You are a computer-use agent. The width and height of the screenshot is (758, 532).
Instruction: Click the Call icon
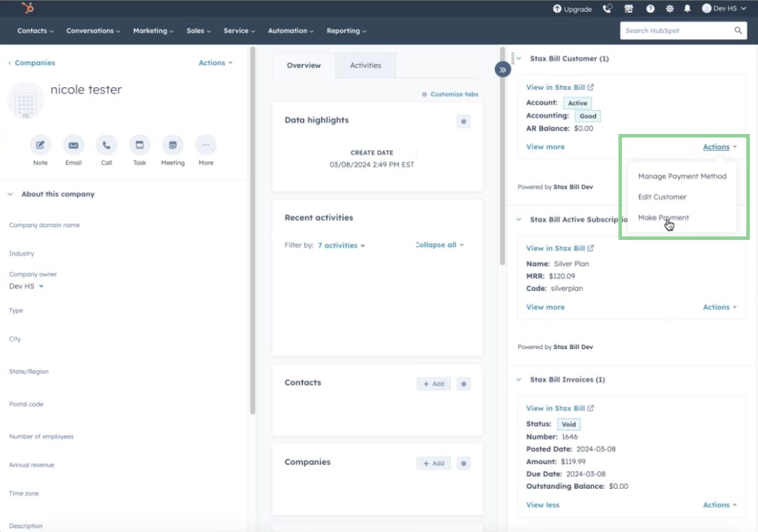coord(107,145)
